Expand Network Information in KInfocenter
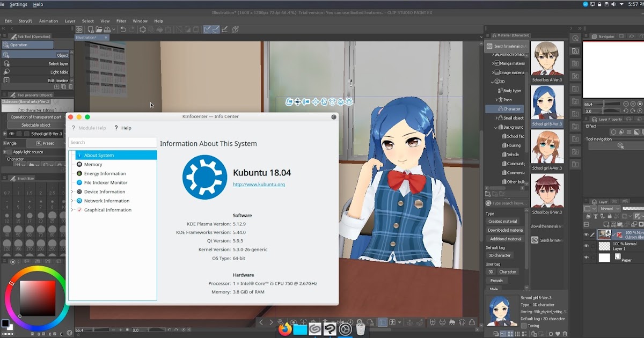The width and height of the screenshot is (644, 338). click(x=72, y=201)
